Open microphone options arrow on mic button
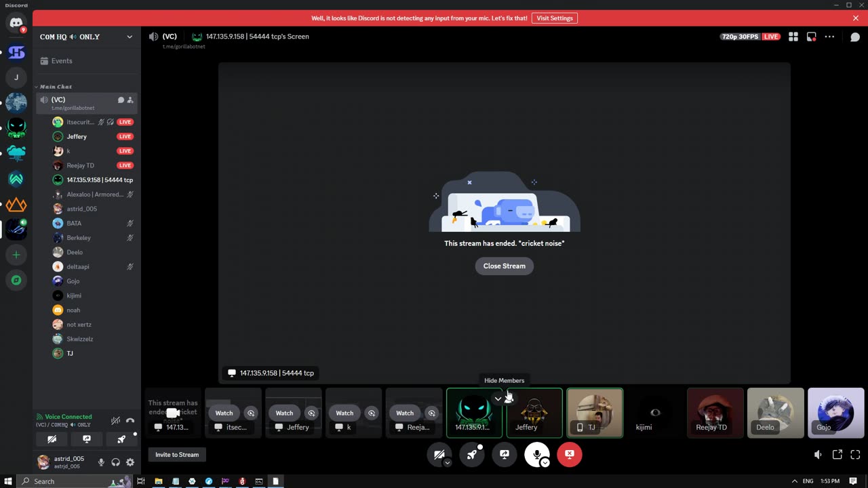Image resolution: width=868 pixels, height=488 pixels. click(545, 463)
